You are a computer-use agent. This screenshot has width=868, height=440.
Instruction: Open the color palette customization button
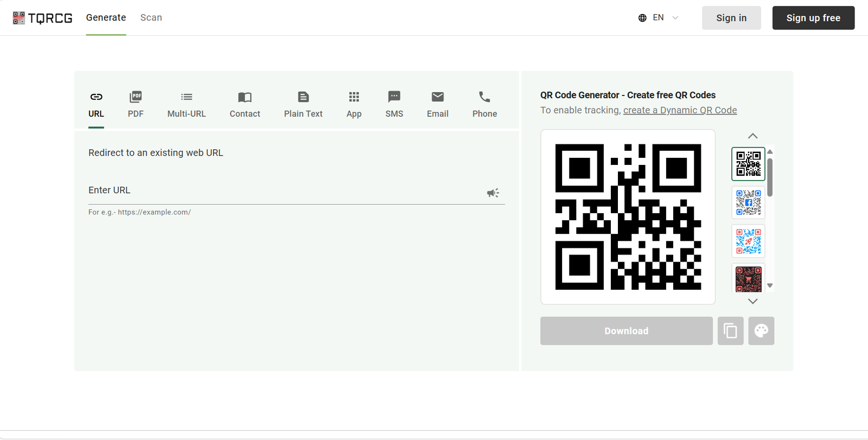click(761, 331)
